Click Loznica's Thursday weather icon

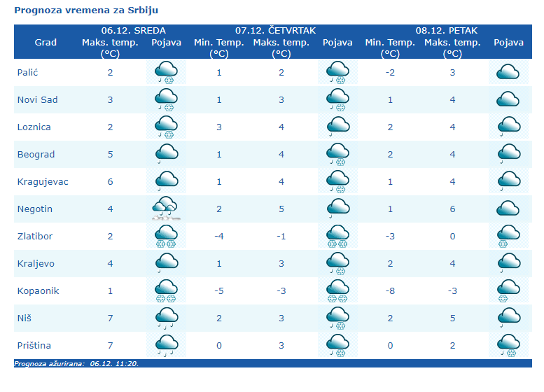click(337, 127)
